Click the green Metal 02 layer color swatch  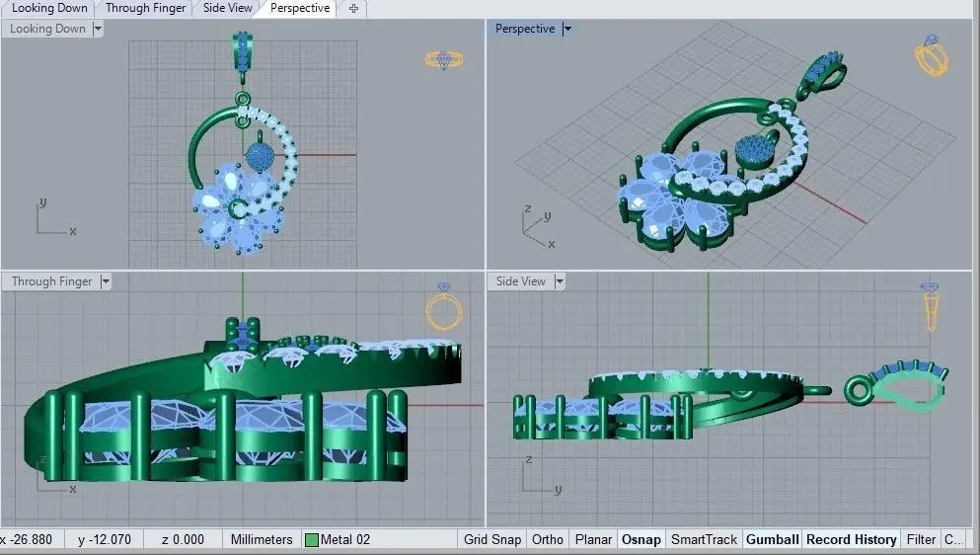311,540
